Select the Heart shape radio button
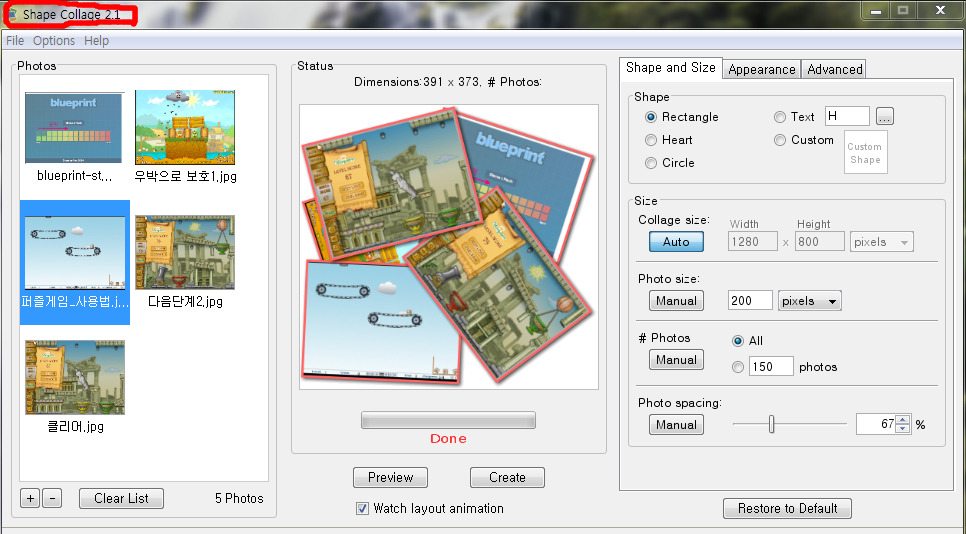 click(x=651, y=140)
